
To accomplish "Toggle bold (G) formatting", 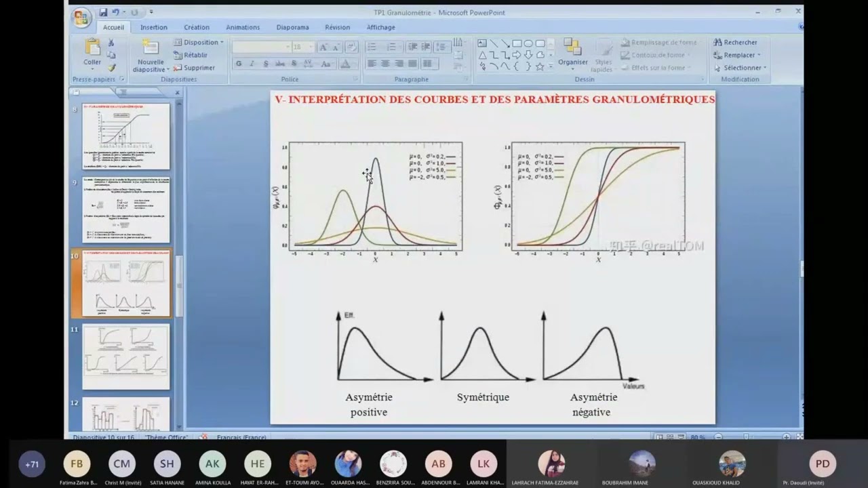I will point(239,64).
